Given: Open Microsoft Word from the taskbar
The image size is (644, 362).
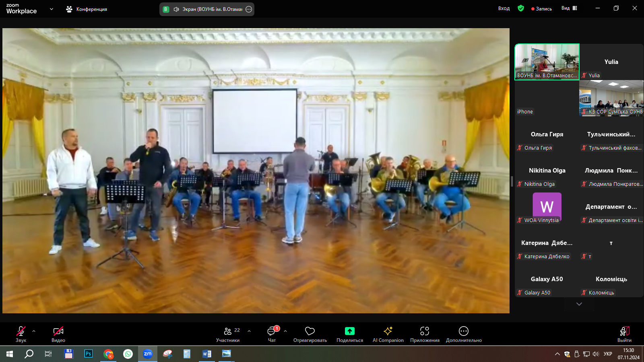Looking at the screenshot, I should pyautogui.click(x=207, y=354).
